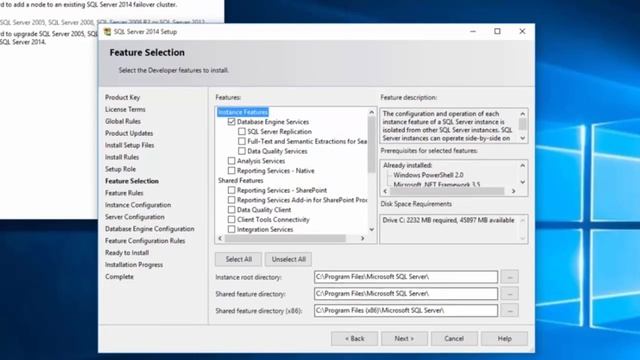Click features list scroll left arrow

[220, 238]
